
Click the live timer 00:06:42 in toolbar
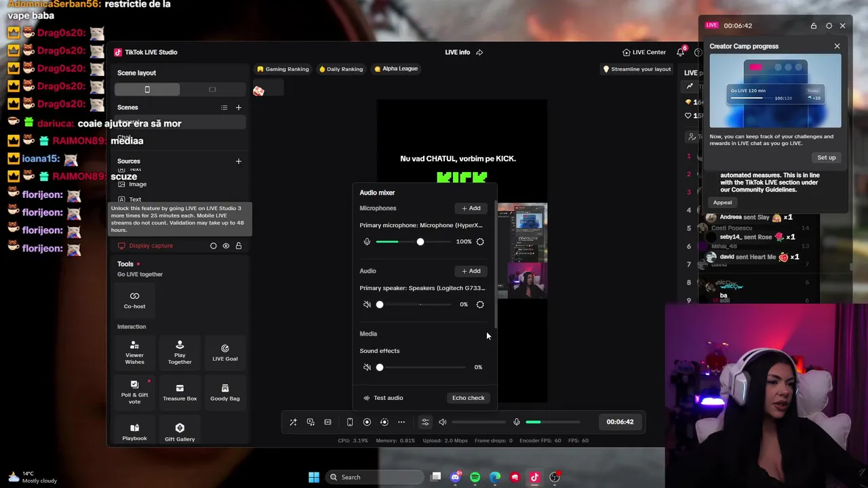click(x=620, y=422)
